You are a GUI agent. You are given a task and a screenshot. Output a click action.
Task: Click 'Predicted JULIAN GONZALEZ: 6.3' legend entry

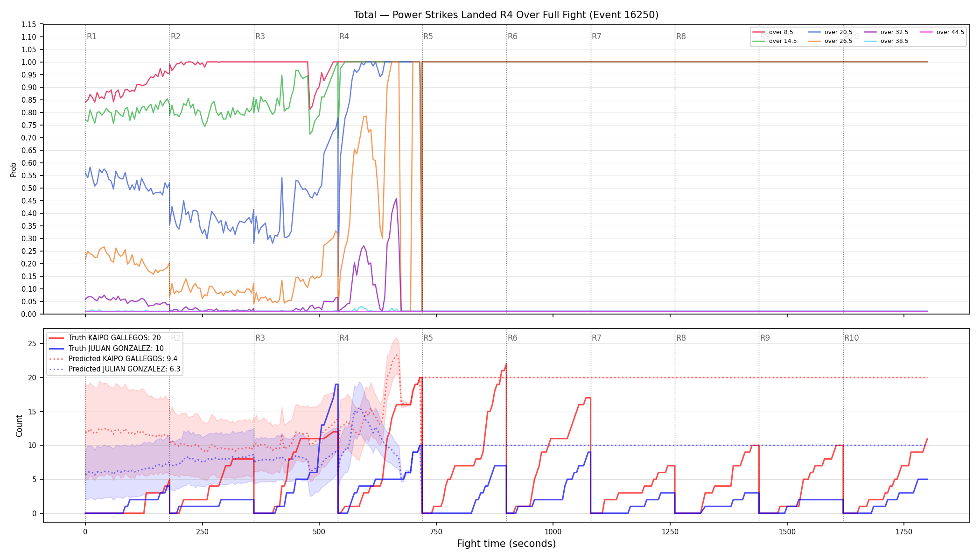click(x=115, y=369)
